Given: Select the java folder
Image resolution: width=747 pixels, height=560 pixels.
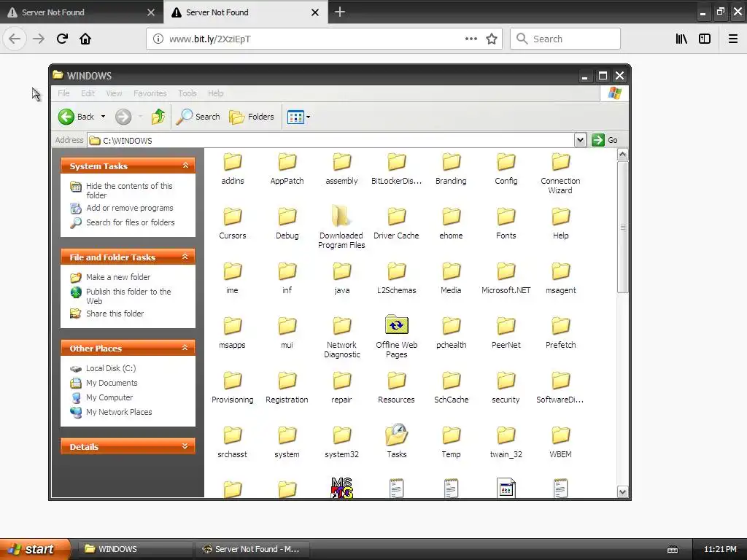Looking at the screenshot, I should point(341,271).
